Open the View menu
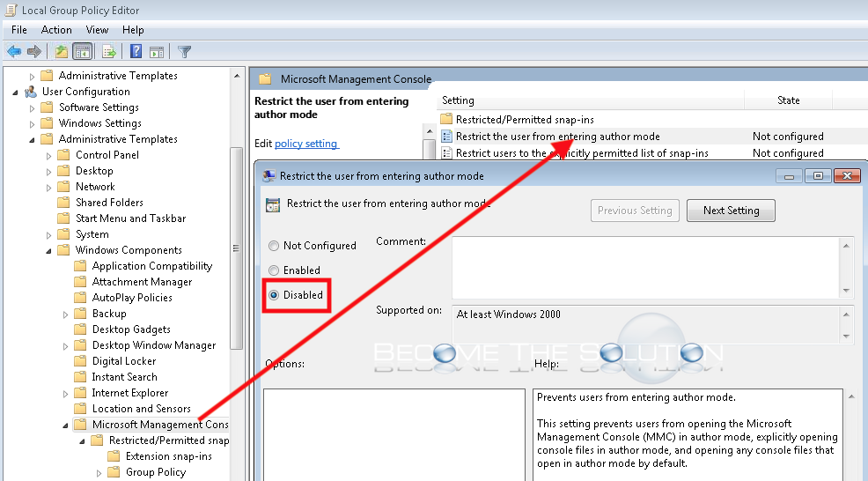Screen dimensions: 868x481 97,30
